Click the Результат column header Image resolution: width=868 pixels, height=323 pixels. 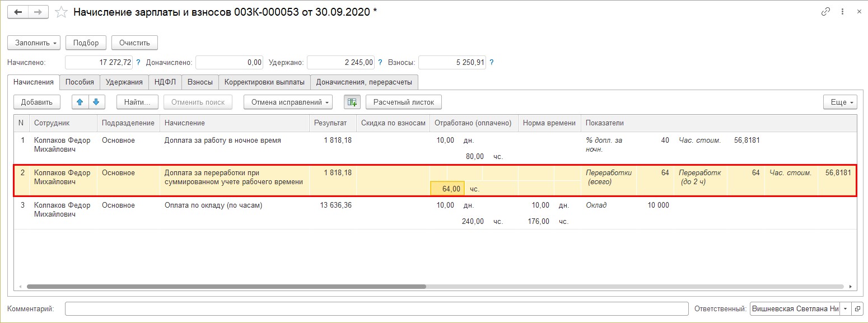[x=333, y=123]
